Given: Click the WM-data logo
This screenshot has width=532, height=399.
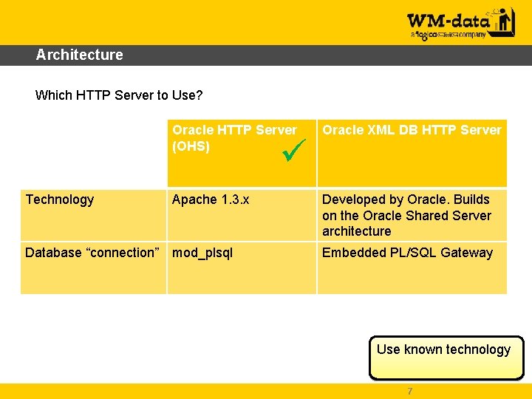Looking at the screenshot, I should [461, 24].
